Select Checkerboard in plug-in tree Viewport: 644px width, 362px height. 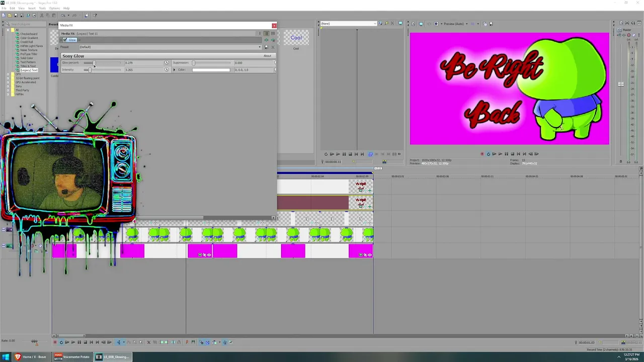coord(29,34)
